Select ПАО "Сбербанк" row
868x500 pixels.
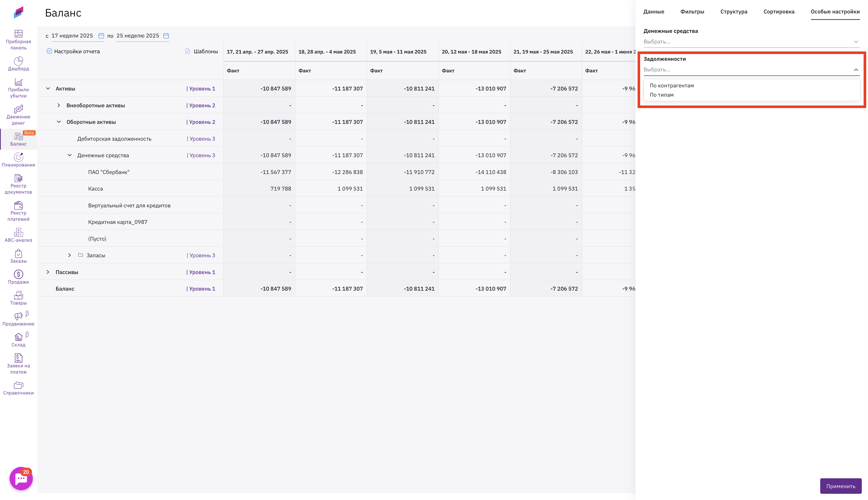tap(109, 172)
